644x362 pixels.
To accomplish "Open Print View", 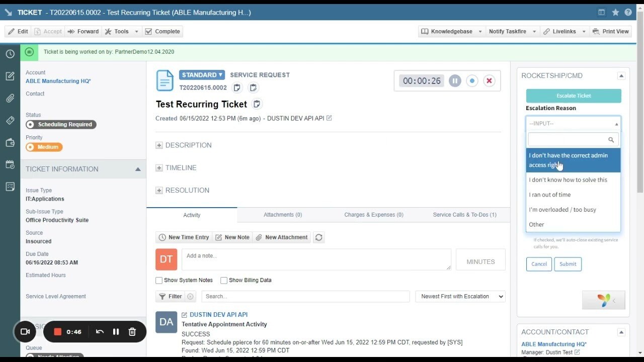I will (611, 31).
